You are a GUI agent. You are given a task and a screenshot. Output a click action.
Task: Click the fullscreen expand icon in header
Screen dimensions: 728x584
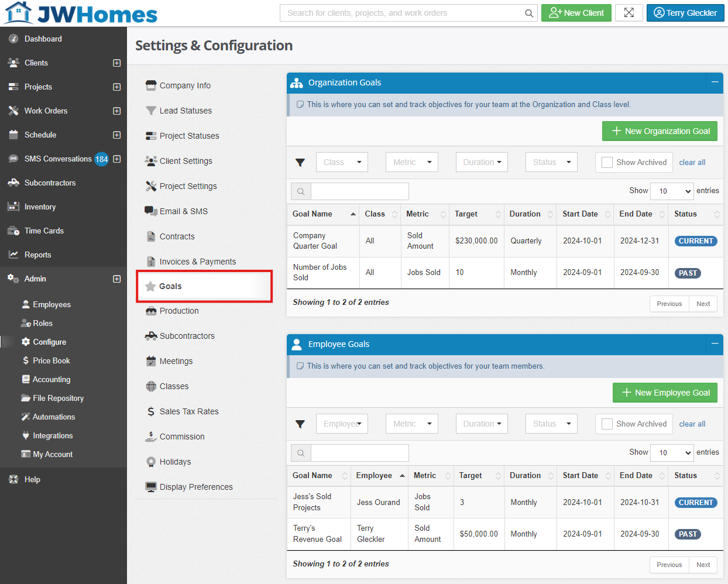click(x=629, y=13)
